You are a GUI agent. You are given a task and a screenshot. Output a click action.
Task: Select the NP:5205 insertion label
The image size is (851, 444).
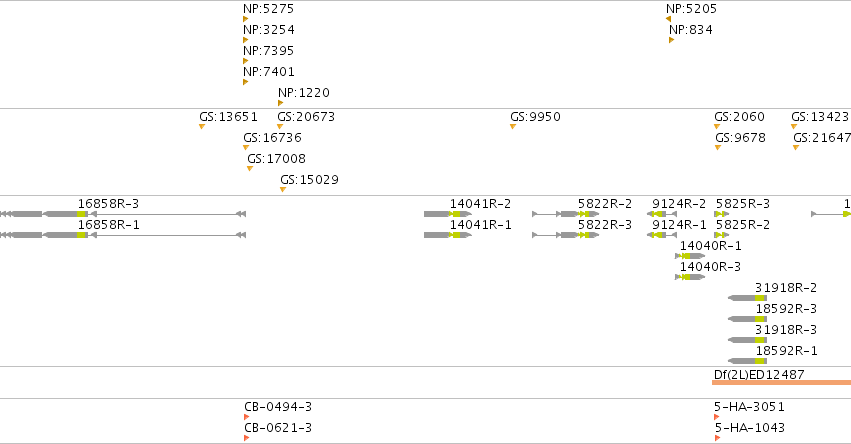(x=691, y=9)
